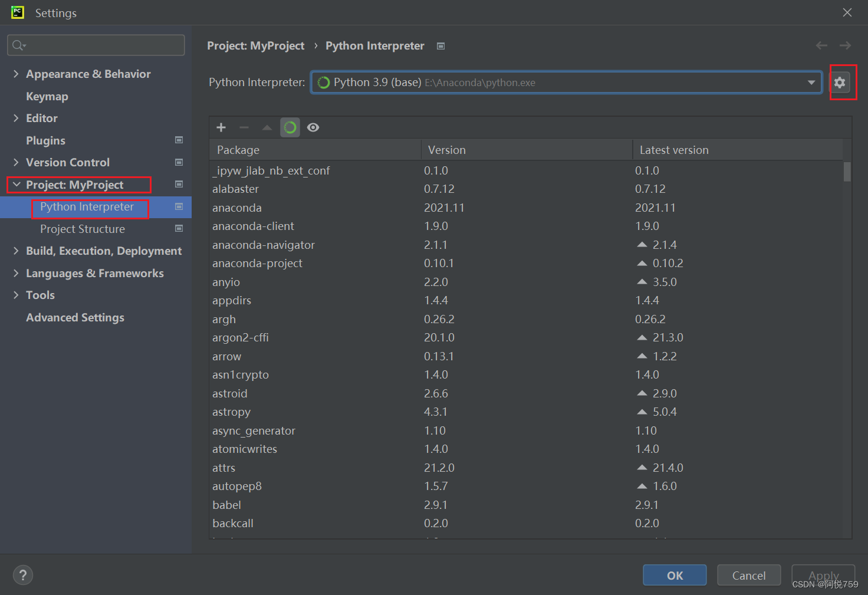
Task: Select the anaconda-client package row
Action: tap(527, 226)
